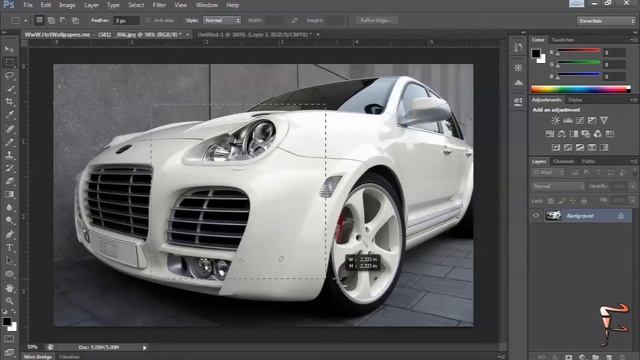Select the Rectangular Marquee tool in toolbox
Viewport: 640px width, 360px height.
pos(9,62)
